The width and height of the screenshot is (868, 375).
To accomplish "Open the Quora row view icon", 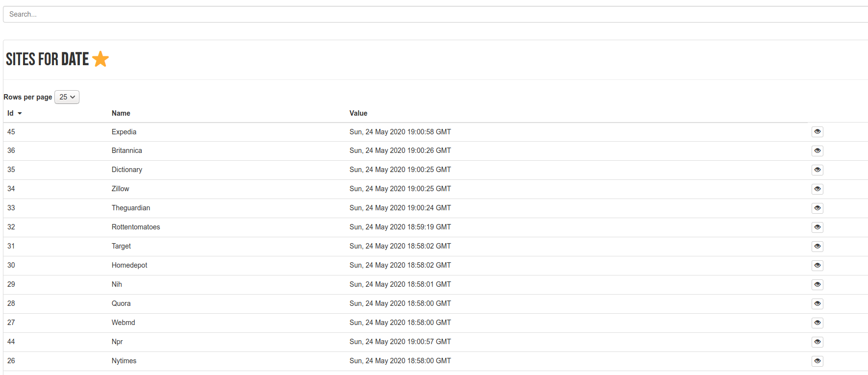I will [817, 304].
